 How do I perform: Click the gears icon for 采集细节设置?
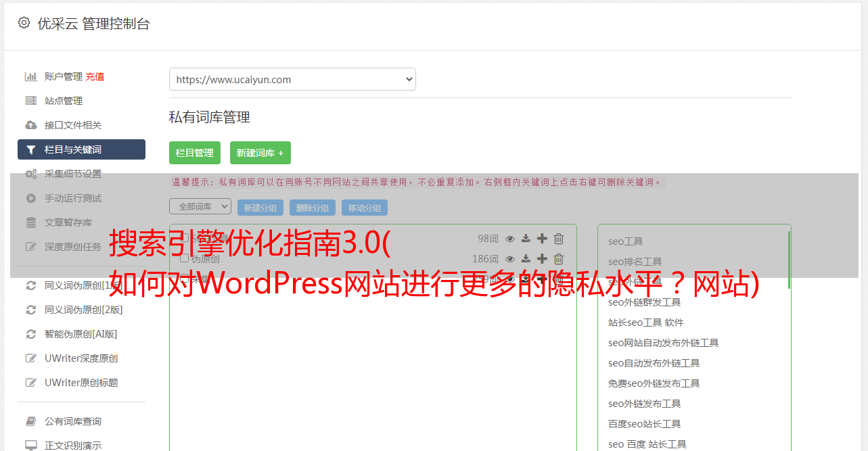[31, 174]
